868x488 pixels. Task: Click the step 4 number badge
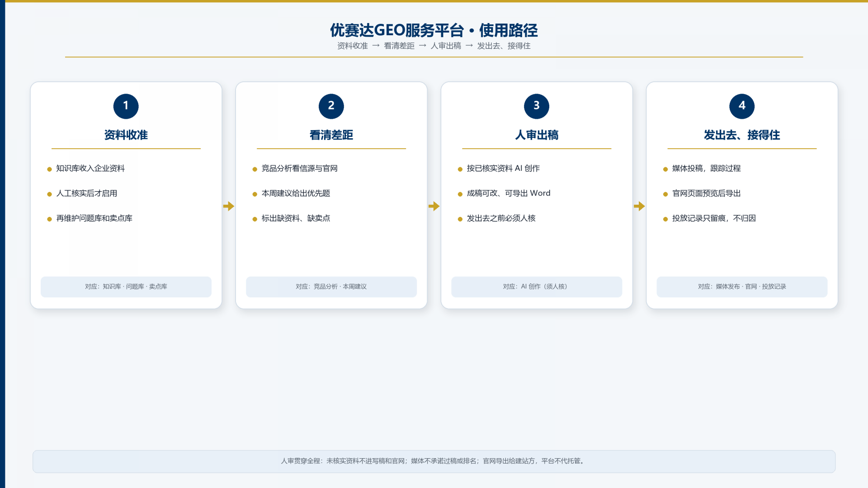coord(742,106)
